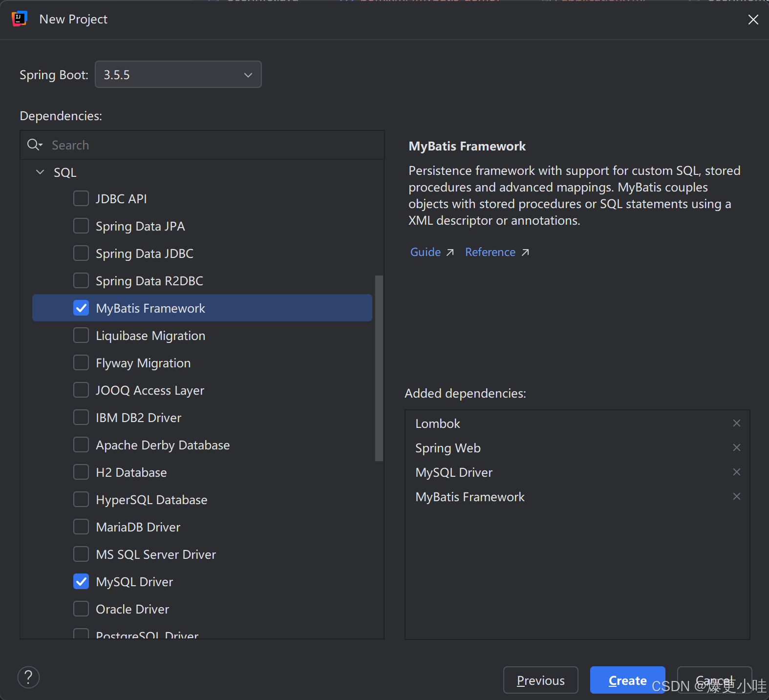Check the MariaDB Driver option
This screenshot has width=769, height=700.
click(x=81, y=527)
